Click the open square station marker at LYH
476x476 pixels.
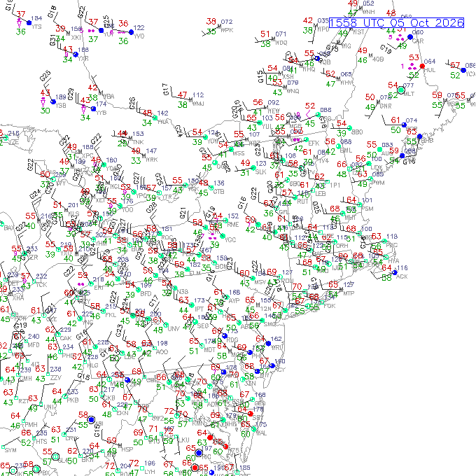pos(141,468)
